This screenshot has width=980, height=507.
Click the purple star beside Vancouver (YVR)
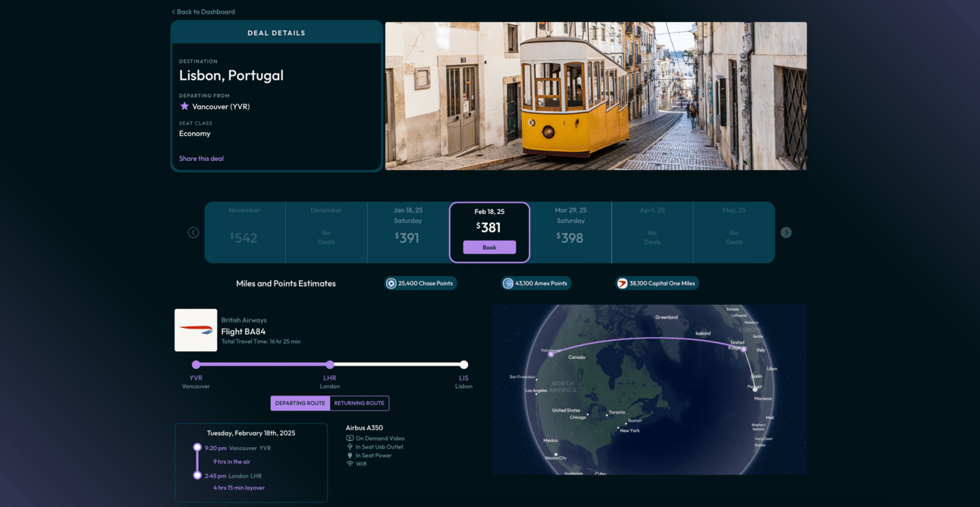pyautogui.click(x=184, y=106)
